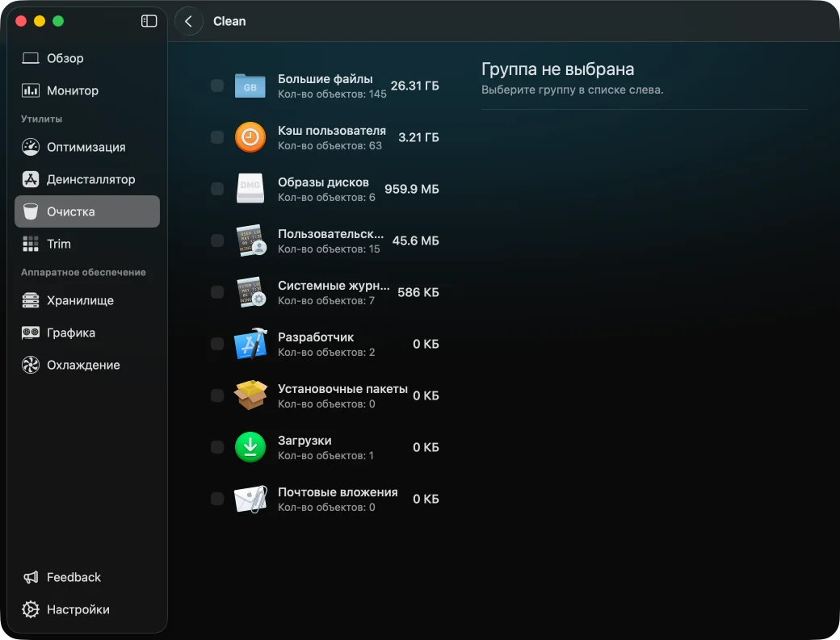Click the orange Кэш пользователя clock icon

[250, 137]
